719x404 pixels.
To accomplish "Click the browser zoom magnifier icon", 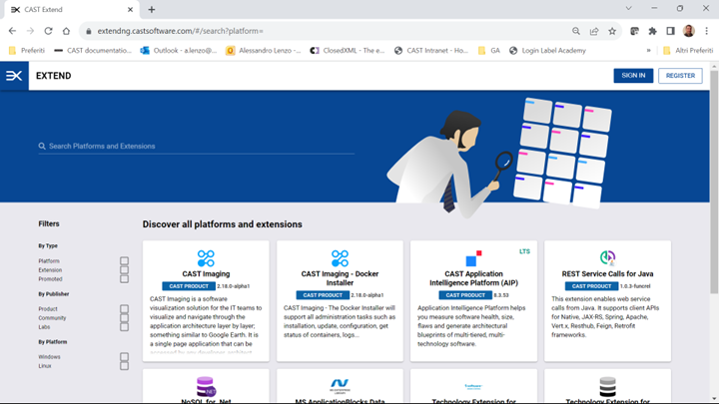I will click(576, 31).
